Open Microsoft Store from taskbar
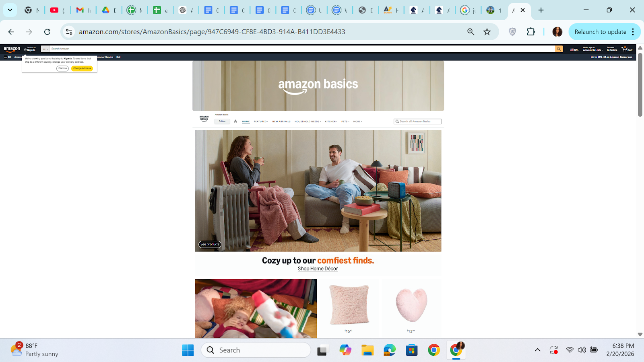 [x=411, y=350]
